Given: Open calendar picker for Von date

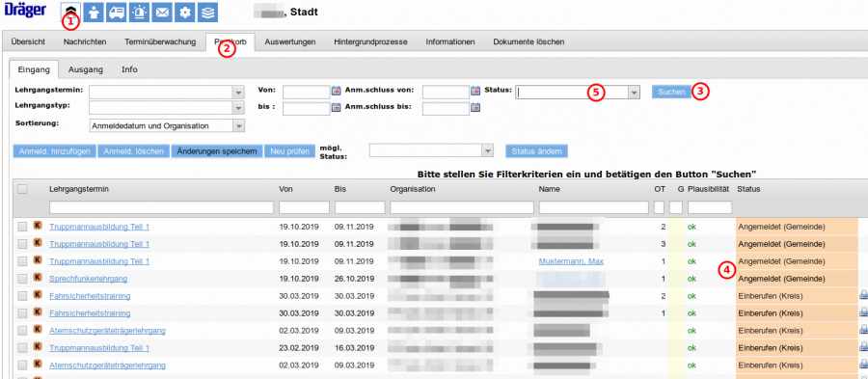Looking at the screenshot, I should tap(336, 92).
